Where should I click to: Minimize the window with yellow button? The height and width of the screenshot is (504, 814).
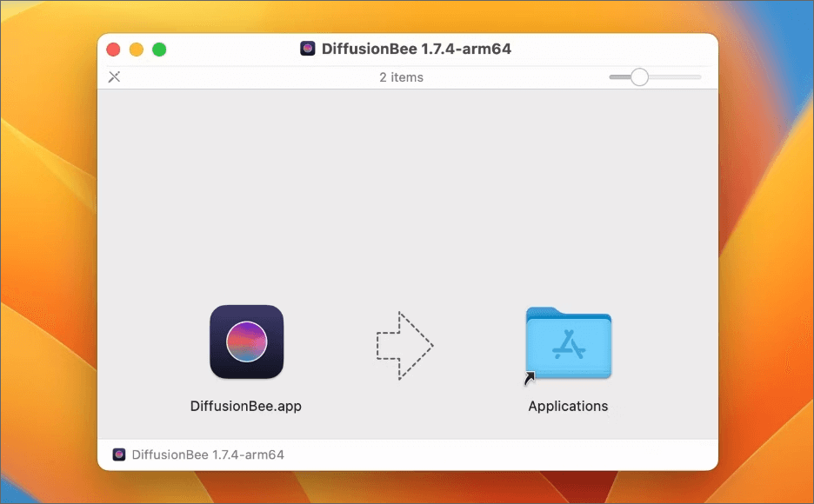click(x=136, y=50)
